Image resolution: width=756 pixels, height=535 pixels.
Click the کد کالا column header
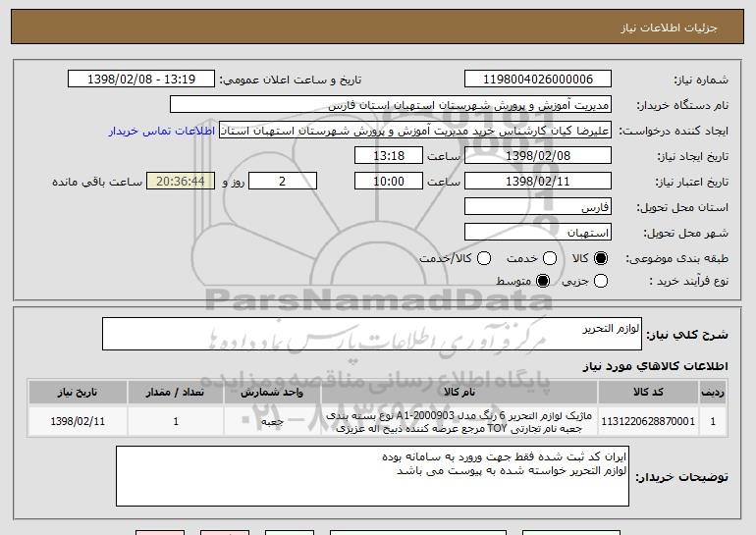tap(648, 393)
